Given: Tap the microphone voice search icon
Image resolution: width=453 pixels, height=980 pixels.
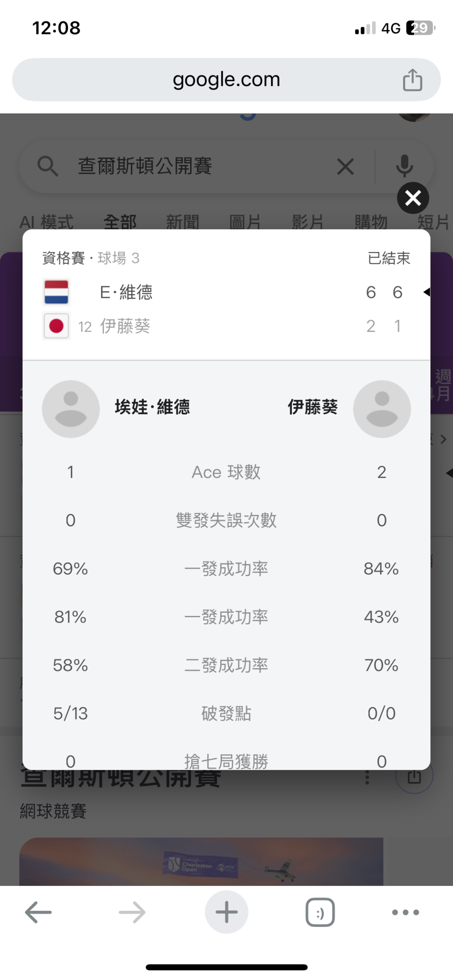Looking at the screenshot, I should 404,166.
